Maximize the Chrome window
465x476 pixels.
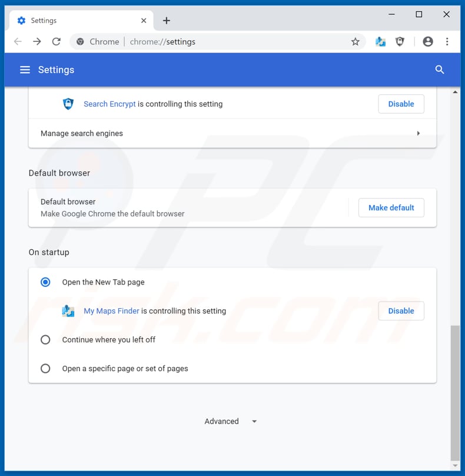pos(419,14)
